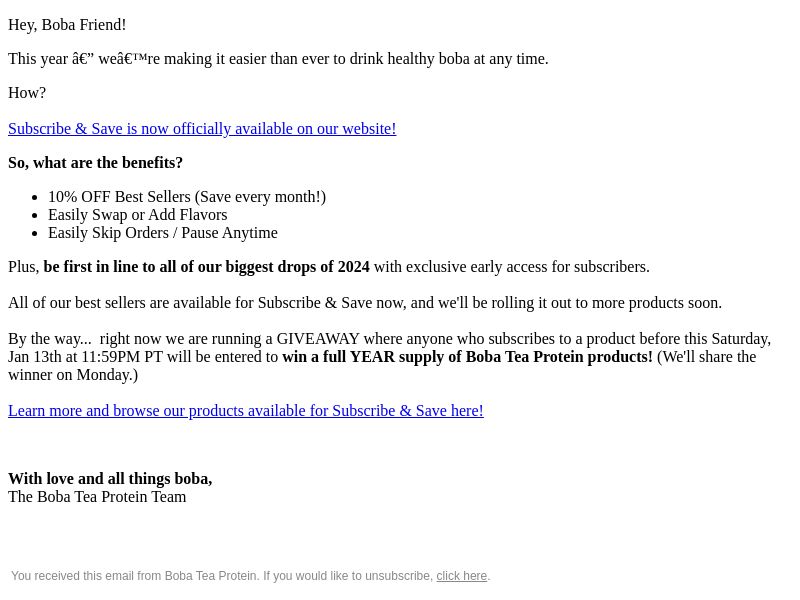
Task: Click the 'Hey, Boba Friend!' greeting
Action: pos(67,24)
